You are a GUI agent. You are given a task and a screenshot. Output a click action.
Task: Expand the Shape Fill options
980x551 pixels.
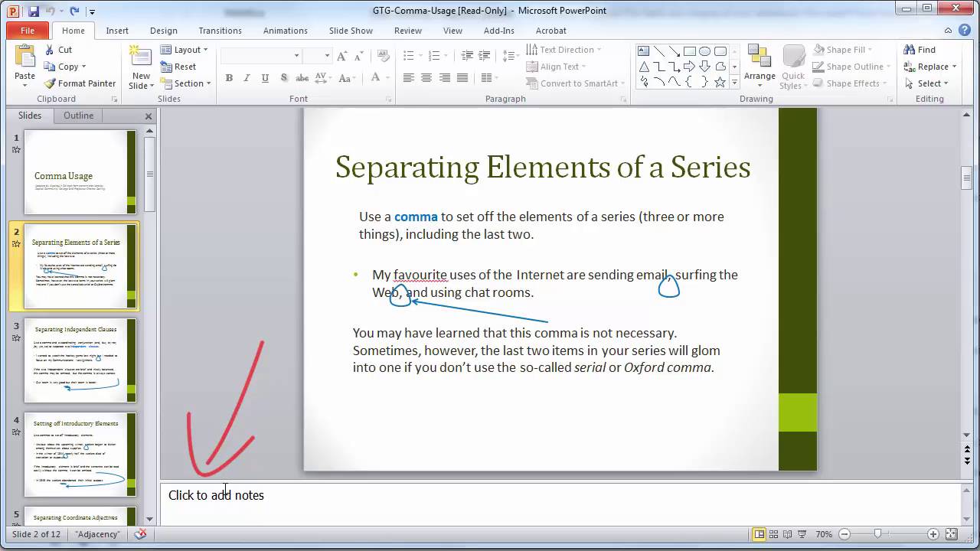[x=870, y=49]
